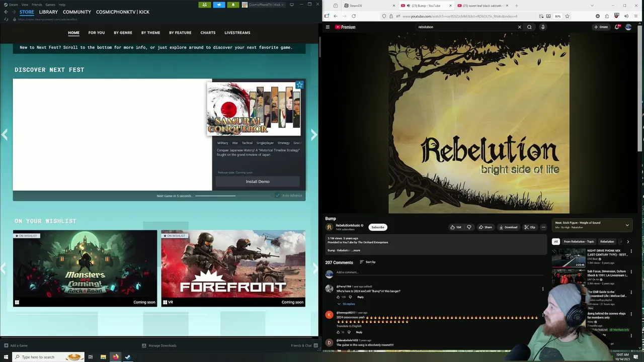Show previous Next Fest game arrow
644x362 pixels.
tap(5, 135)
